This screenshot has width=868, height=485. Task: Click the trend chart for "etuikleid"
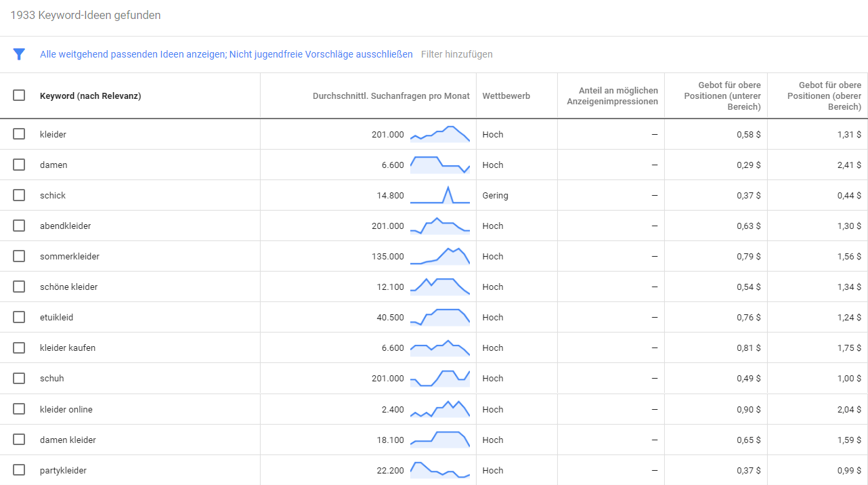tap(441, 316)
